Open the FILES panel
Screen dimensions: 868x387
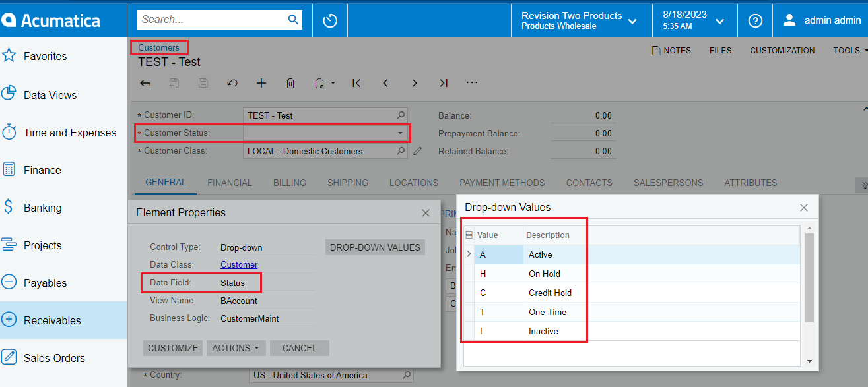pyautogui.click(x=721, y=50)
